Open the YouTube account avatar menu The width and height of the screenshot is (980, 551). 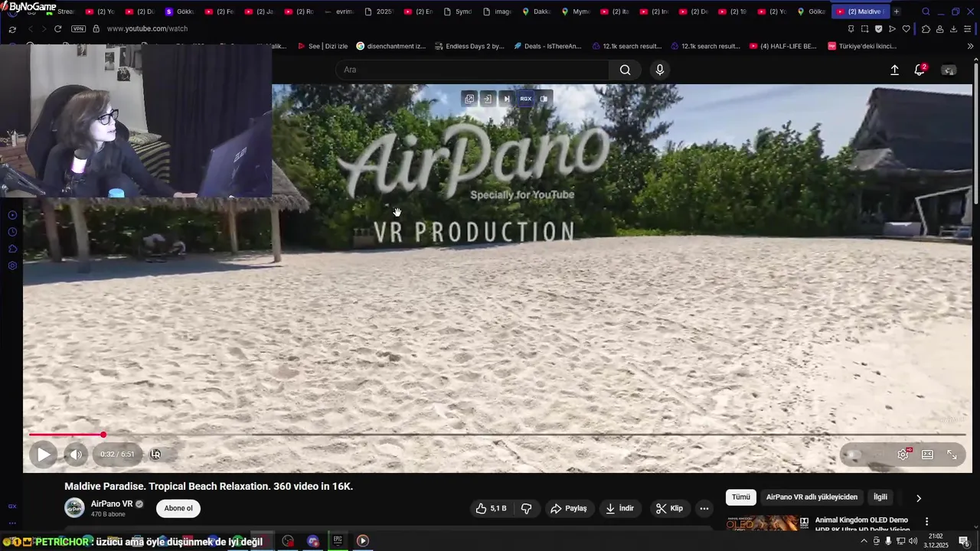click(x=949, y=70)
